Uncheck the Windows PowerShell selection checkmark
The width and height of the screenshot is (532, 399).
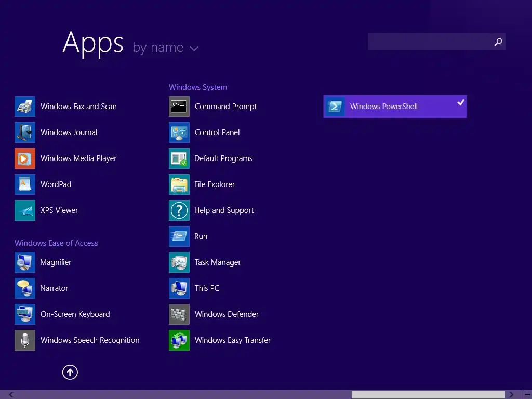click(460, 102)
